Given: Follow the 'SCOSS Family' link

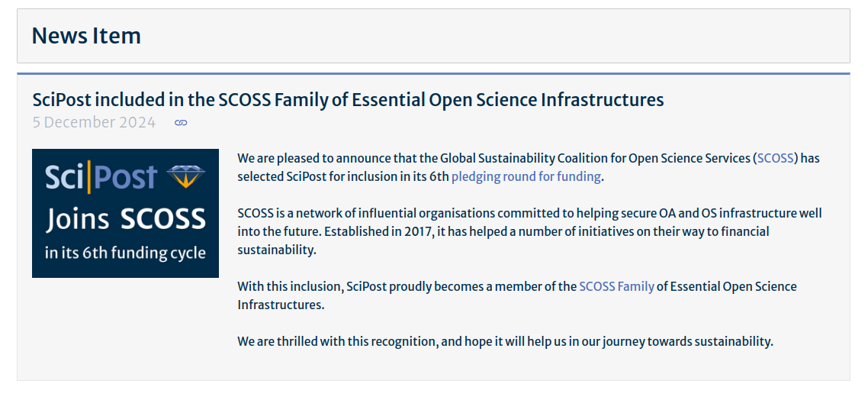Looking at the screenshot, I should point(616,287).
